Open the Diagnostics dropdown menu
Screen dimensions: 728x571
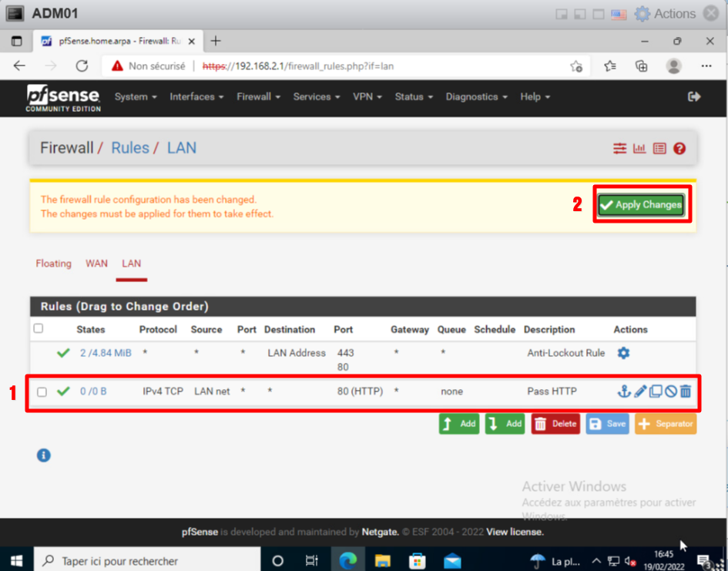click(x=476, y=97)
